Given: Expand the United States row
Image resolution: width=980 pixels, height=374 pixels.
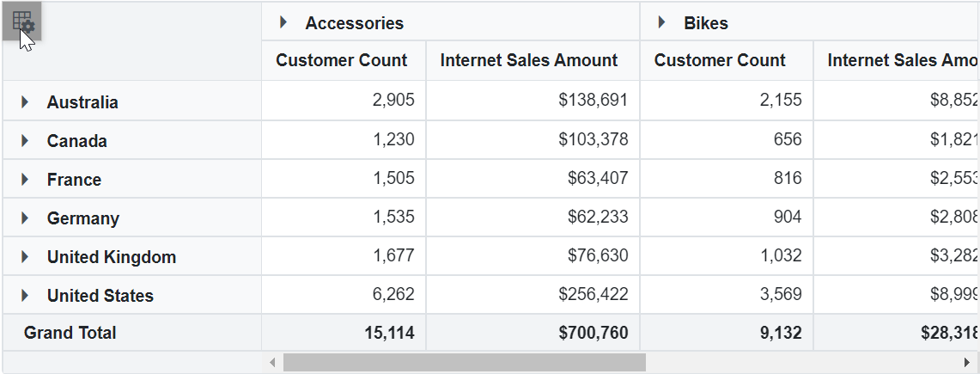Looking at the screenshot, I should 26,296.
